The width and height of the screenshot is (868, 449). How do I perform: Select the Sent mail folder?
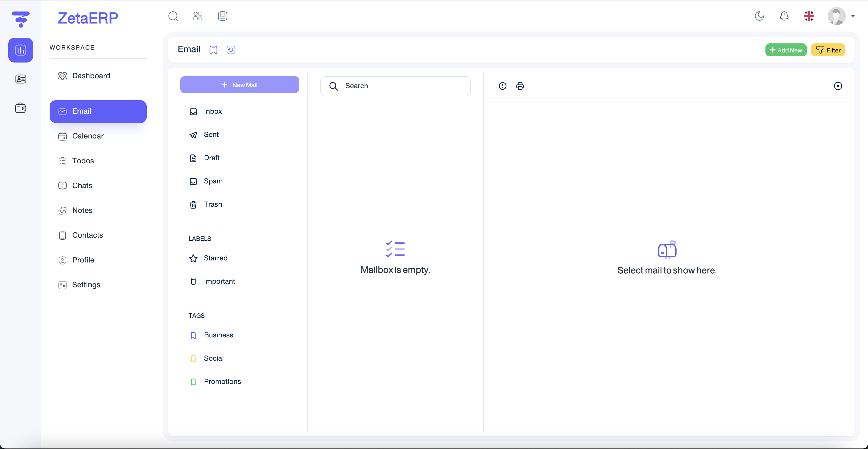211,135
